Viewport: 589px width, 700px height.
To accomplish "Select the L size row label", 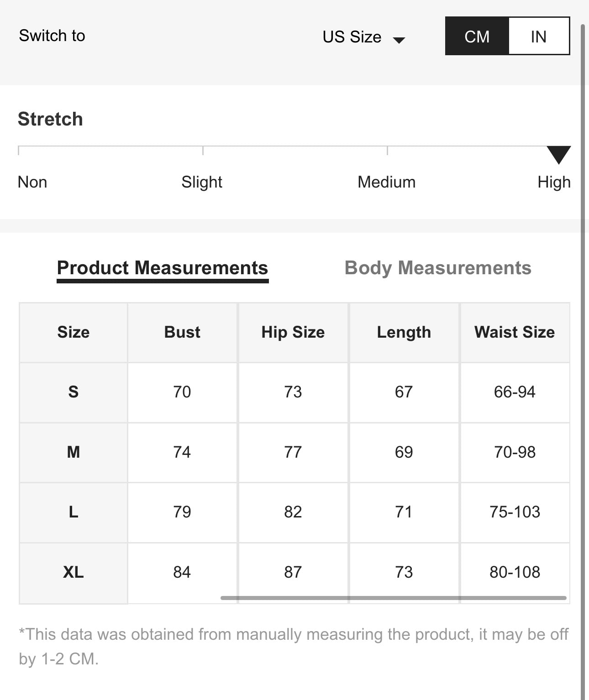I will tap(74, 512).
